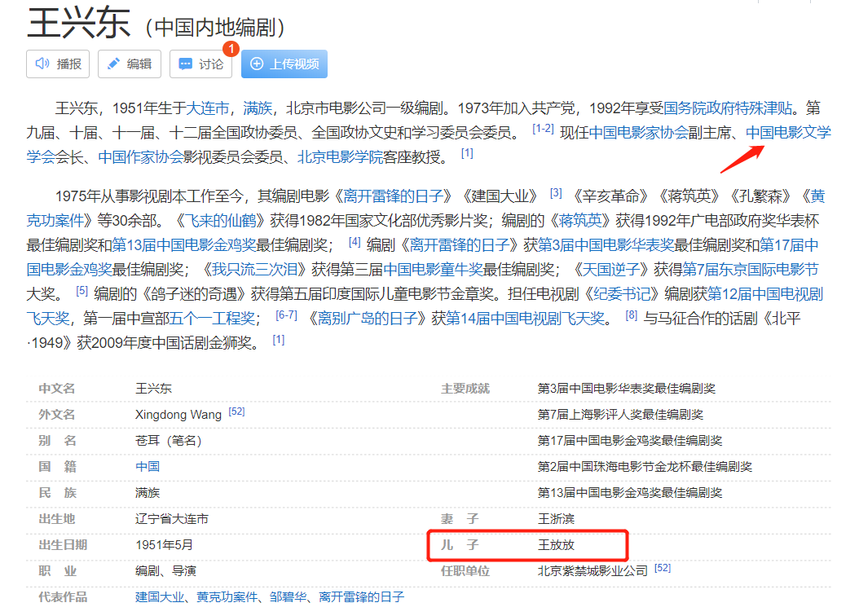
Task: Open the 国务院政府特殊津贴 link
Action: pyautogui.click(x=728, y=108)
